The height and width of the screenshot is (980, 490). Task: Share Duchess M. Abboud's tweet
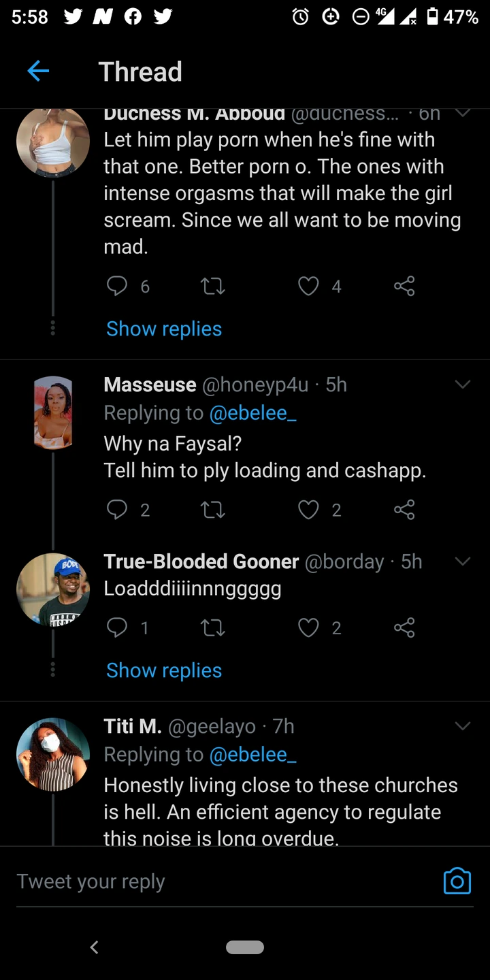pyautogui.click(x=404, y=287)
